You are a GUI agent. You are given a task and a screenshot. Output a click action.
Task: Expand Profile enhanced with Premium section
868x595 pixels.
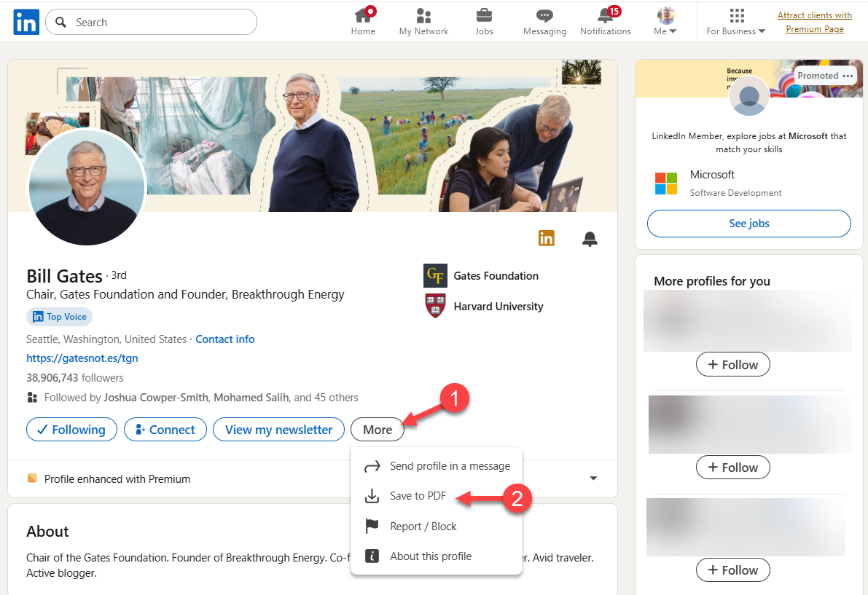pyautogui.click(x=593, y=478)
